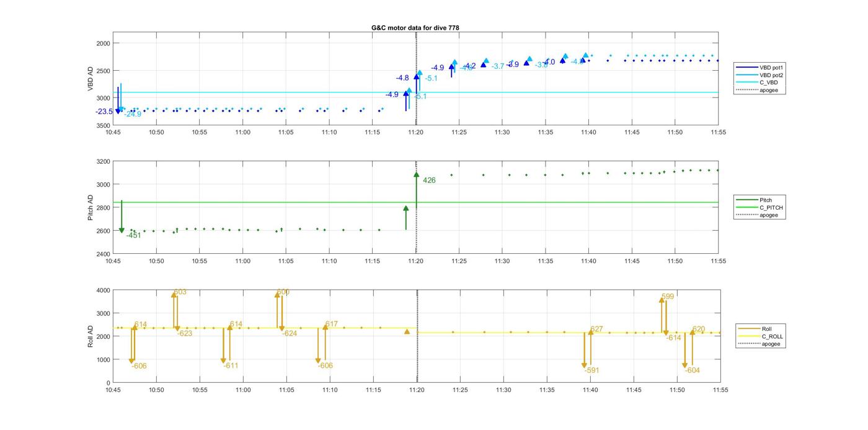The width and height of the screenshot is (868, 430).
Task: Click the '11:55' time tick under the Pitch plot
Action: (719, 261)
